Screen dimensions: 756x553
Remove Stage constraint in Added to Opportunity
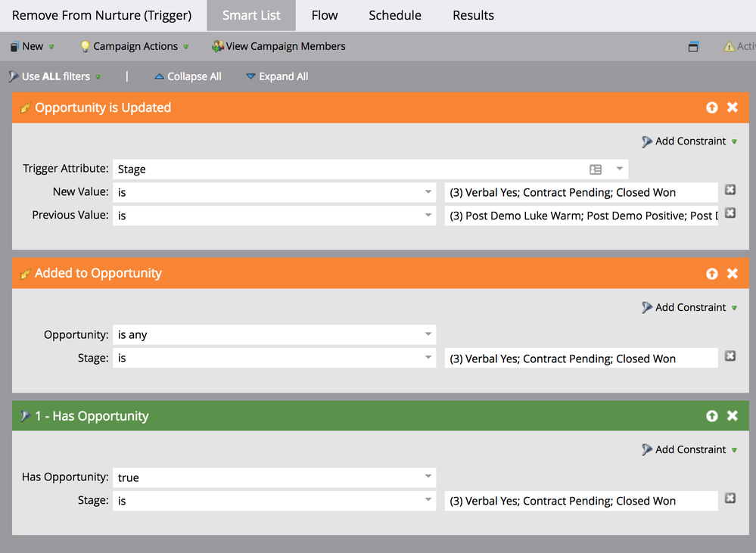tap(730, 356)
